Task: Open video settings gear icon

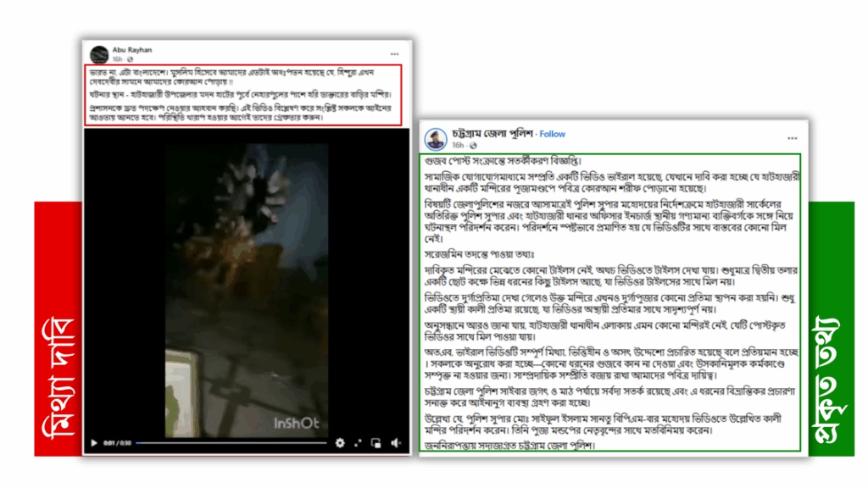Action: pyautogui.click(x=340, y=442)
